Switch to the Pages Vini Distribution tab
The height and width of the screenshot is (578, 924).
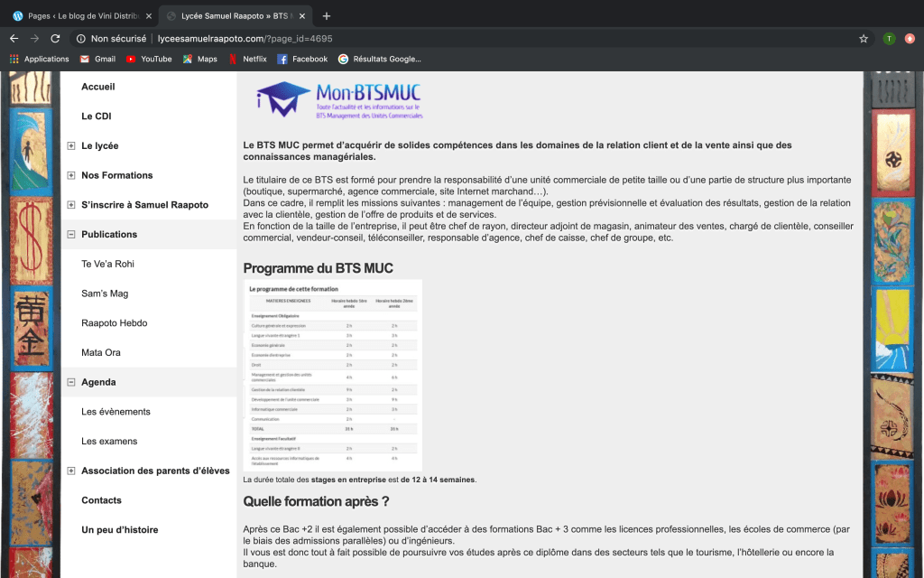point(77,15)
